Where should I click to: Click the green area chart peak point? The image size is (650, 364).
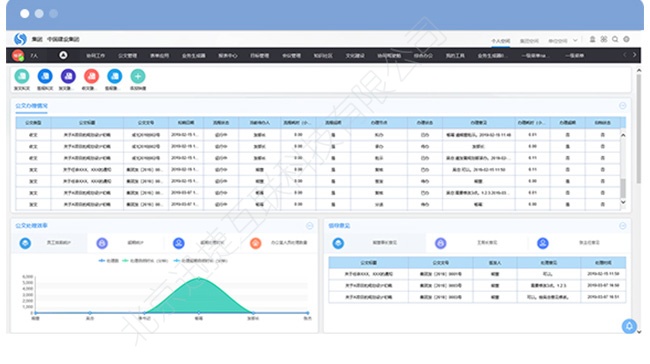[x=199, y=278]
